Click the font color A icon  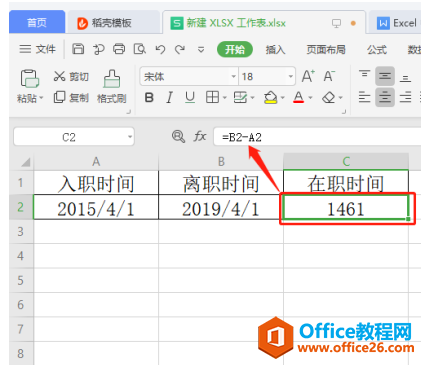click(x=299, y=97)
